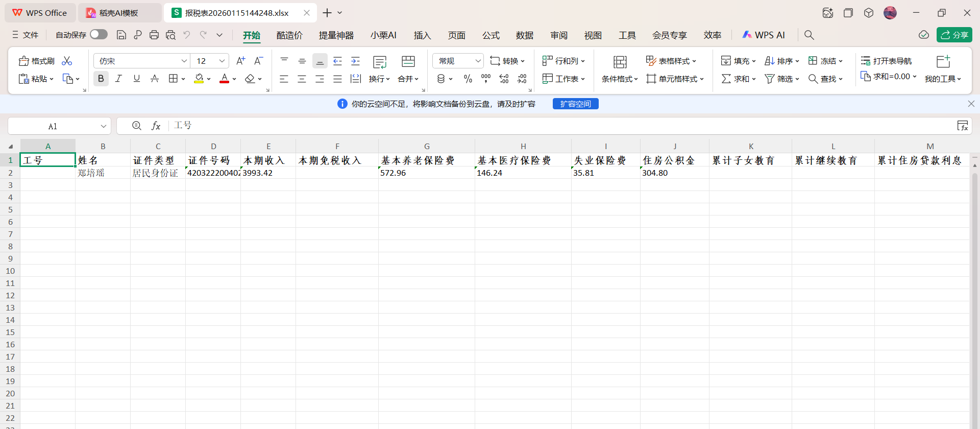The height and width of the screenshot is (429, 980).
Task: Switch to the 公式 ribbon tab
Action: (x=491, y=35)
